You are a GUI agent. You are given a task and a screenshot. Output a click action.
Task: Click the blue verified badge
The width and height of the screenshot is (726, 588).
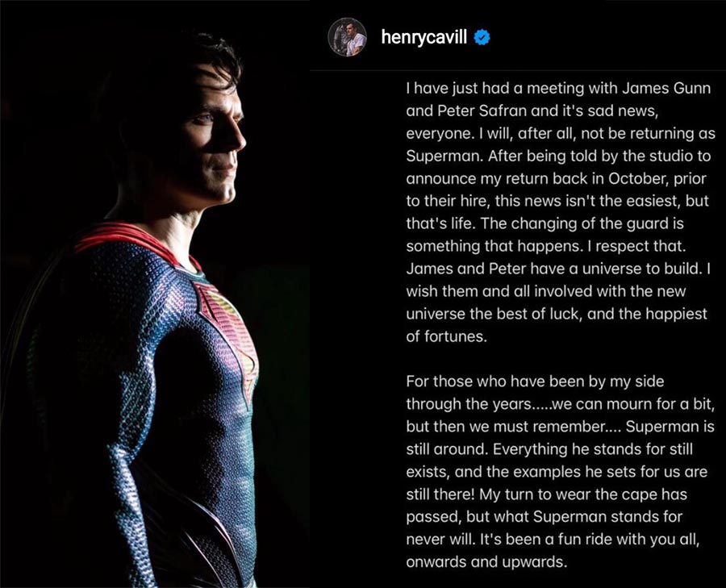pos(483,37)
